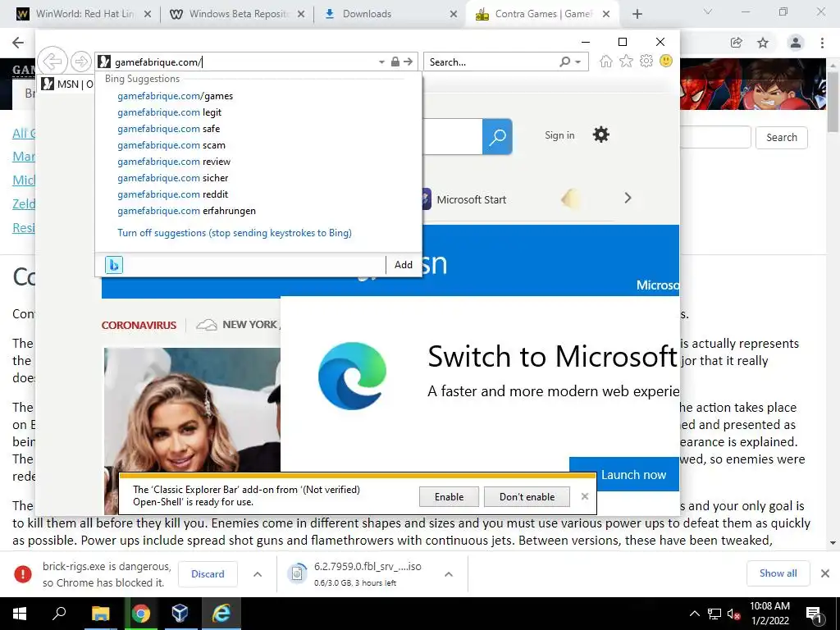
Task: Click the magnifier icon in IE search box
Action: tap(564, 62)
